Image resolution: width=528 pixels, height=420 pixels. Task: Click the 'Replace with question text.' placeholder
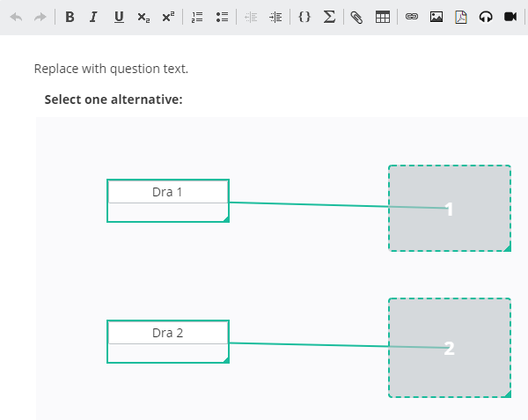[111, 69]
